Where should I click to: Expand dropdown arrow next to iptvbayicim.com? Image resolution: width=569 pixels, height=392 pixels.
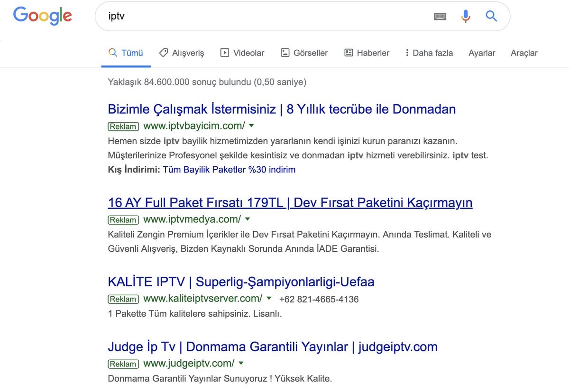pos(251,126)
